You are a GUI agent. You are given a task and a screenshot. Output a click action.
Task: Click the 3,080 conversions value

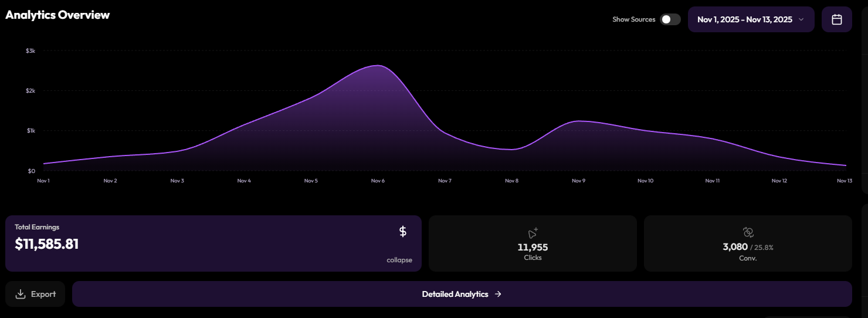[x=735, y=247]
